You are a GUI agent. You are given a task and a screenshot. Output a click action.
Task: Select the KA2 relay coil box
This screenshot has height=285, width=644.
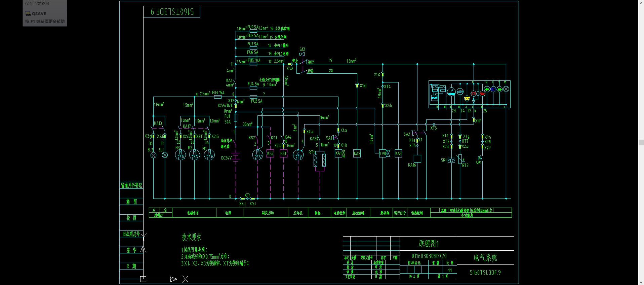click(x=357, y=153)
